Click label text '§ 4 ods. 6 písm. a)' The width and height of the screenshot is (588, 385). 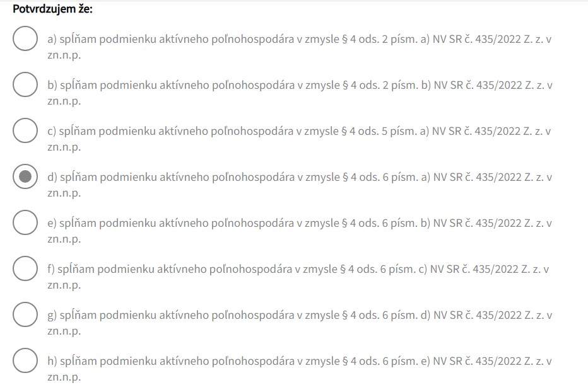click(x=387, y=178)
